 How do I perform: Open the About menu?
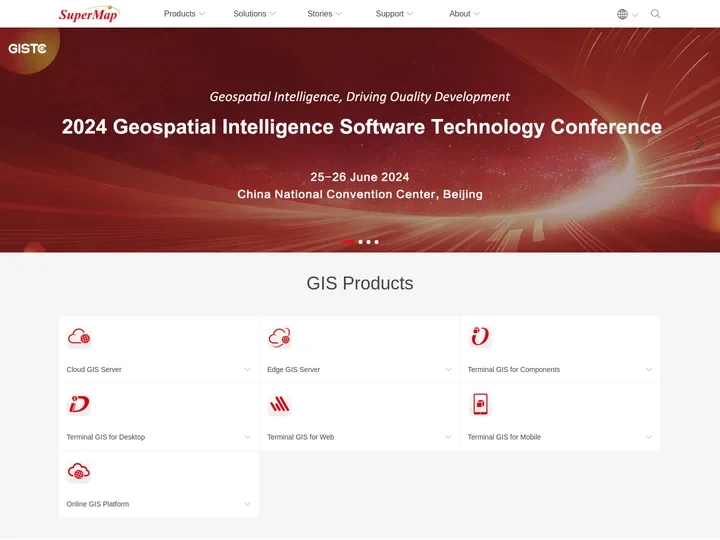tap(464, 14)
